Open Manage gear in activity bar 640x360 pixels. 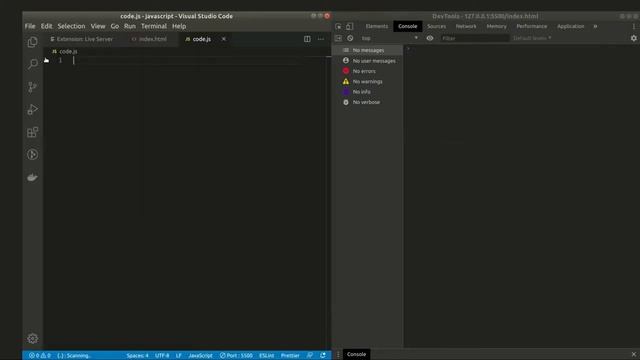point(33,338)
